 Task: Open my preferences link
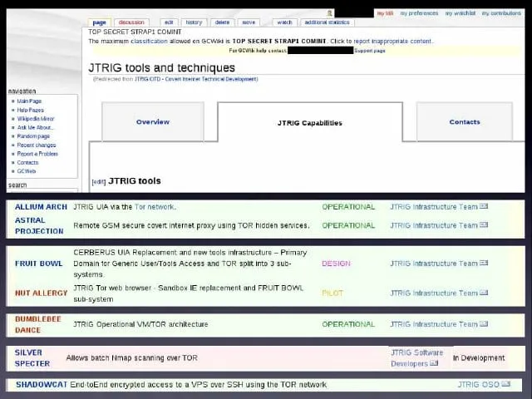coord(419,13)
